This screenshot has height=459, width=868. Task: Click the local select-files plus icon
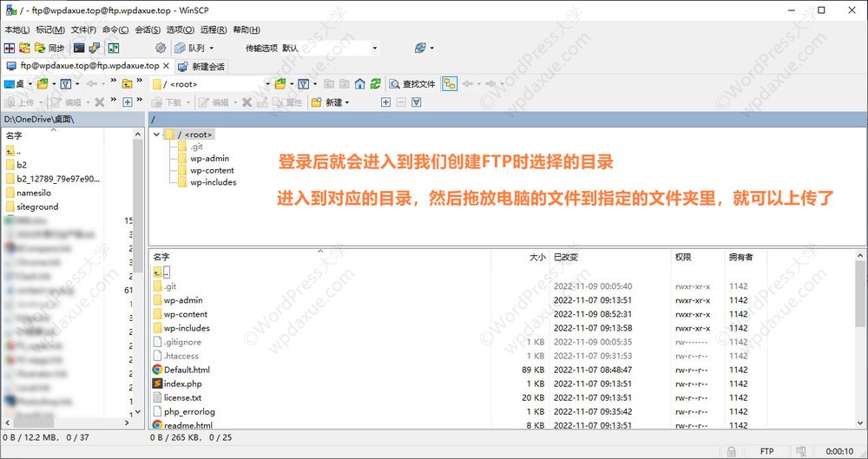tap(128, 102)
